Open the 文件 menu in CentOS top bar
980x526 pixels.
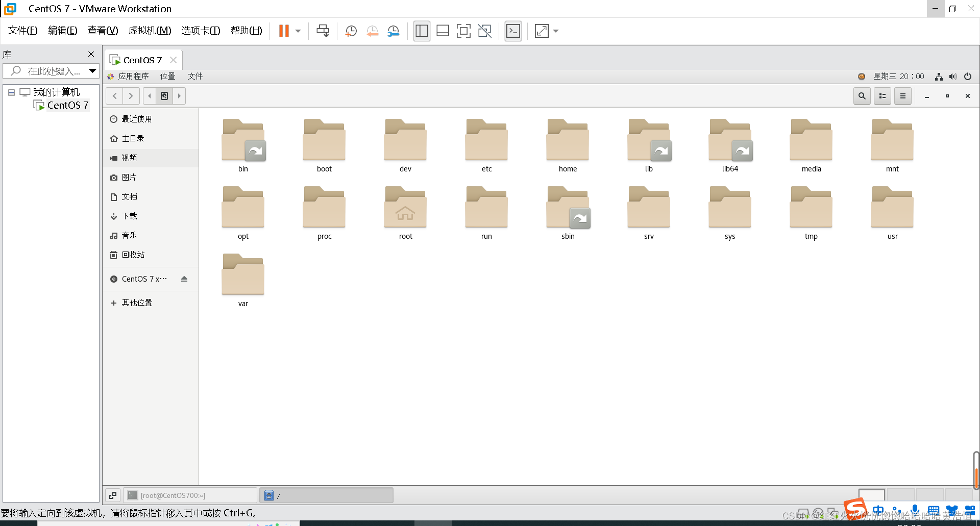point(195,76)
